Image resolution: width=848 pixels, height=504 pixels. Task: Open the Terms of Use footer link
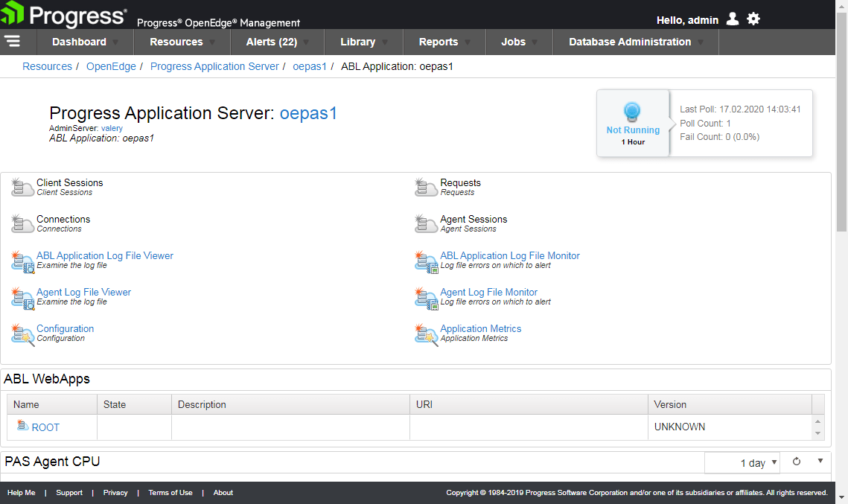tap(170, 493)
